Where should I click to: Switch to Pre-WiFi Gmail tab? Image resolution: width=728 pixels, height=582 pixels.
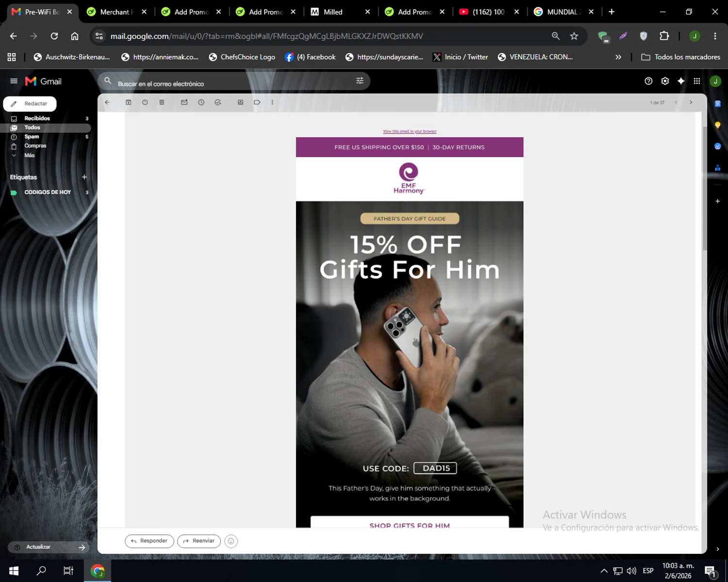point(42,12)
